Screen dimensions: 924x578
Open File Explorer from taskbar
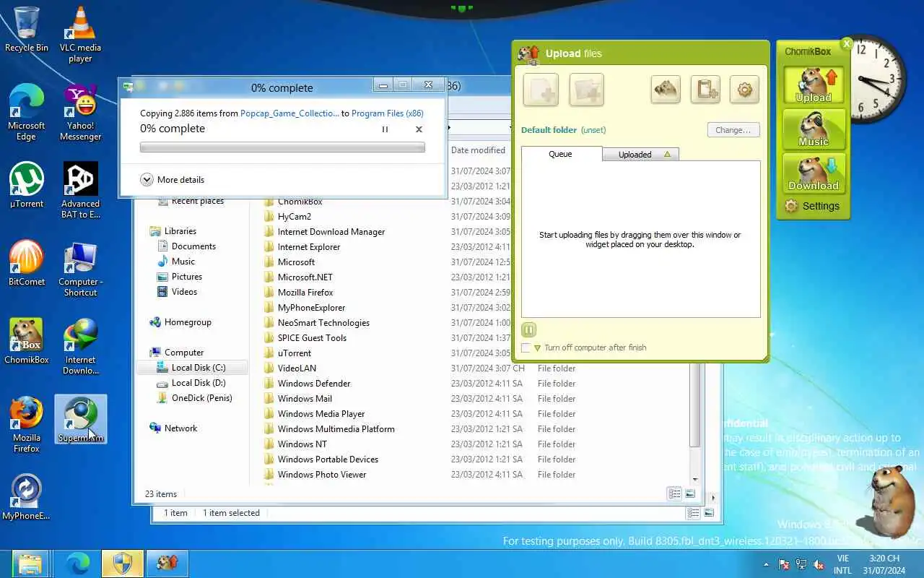31,563
